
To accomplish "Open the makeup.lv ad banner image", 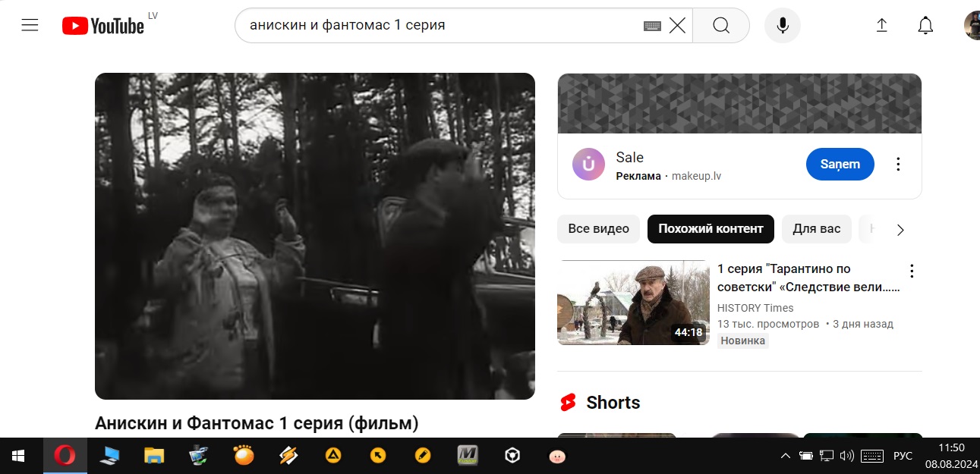I will coord(739,103).
